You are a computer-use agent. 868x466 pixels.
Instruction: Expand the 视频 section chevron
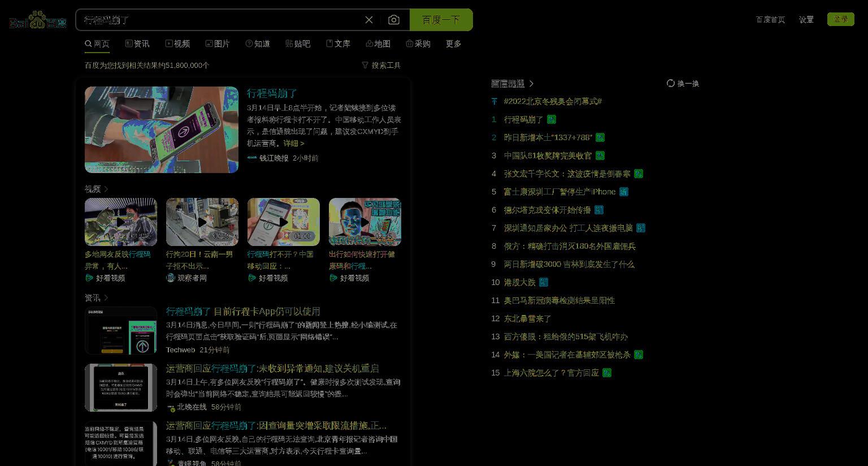coord(106,189)
